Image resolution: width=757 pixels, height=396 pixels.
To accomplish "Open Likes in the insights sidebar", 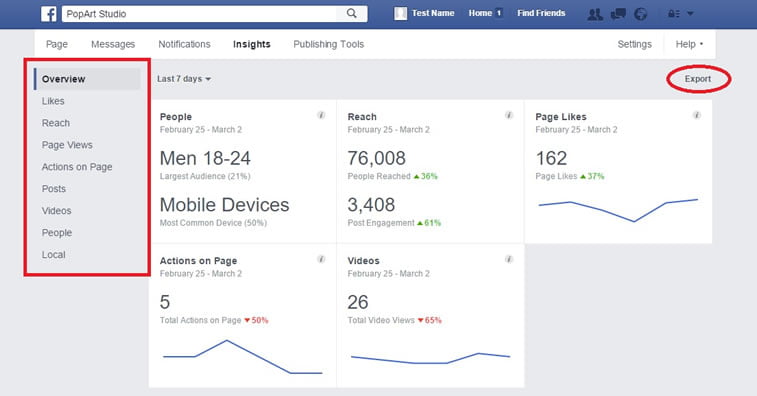I will (x=53, y=101).
